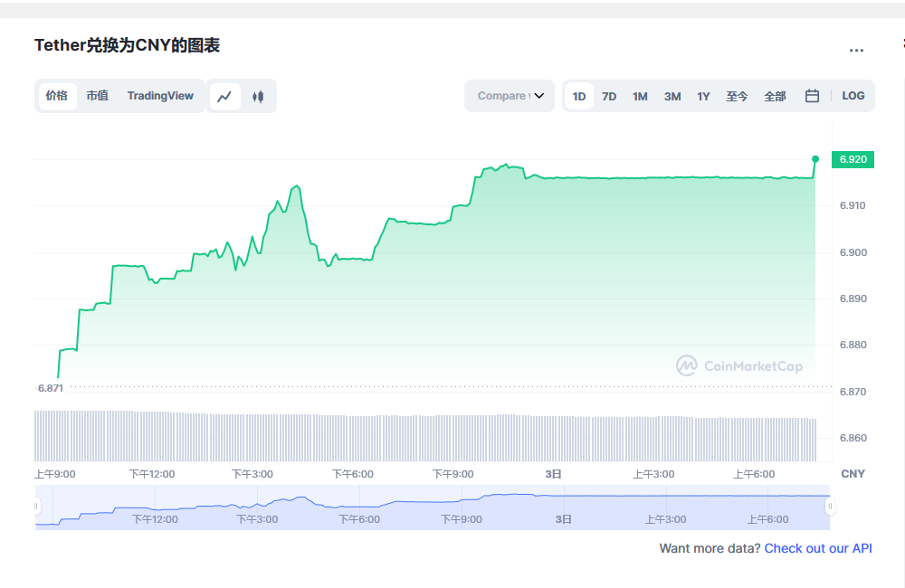Click the 上午9:00 main axis label
The height and width of the screenshot is (588, 905).
point(55,474)
